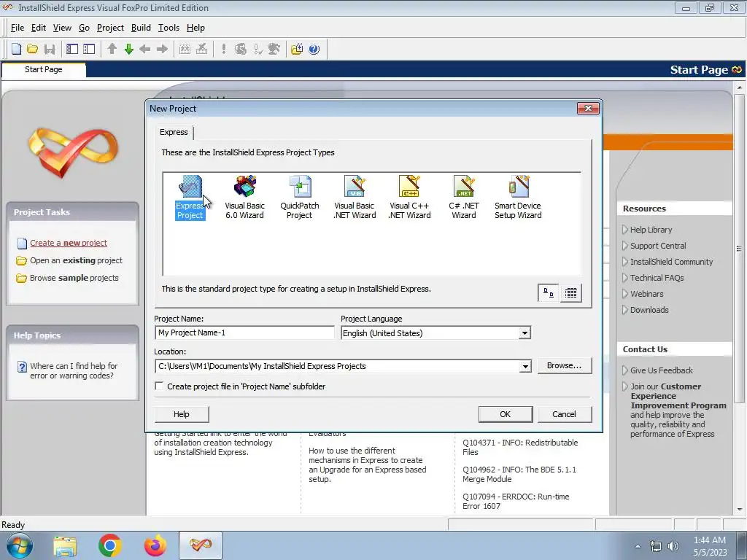Viewport: 747px width, 560px height.
Task: Click 'Browse sample projects' link
Action: 74,278
